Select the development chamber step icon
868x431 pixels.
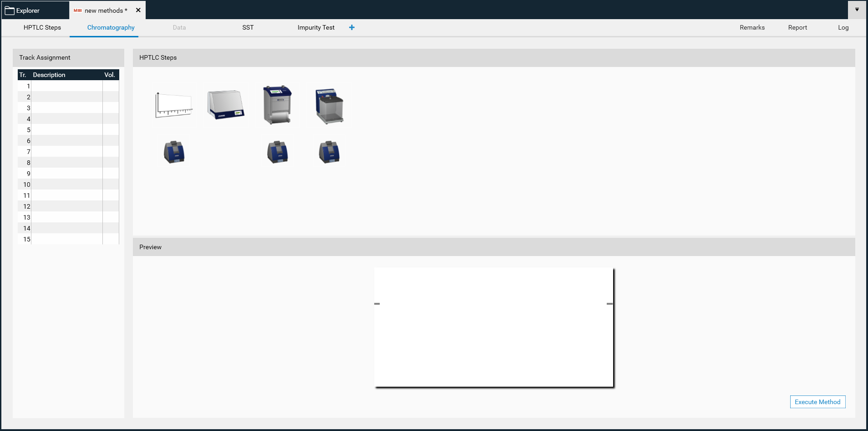[277, 105]
